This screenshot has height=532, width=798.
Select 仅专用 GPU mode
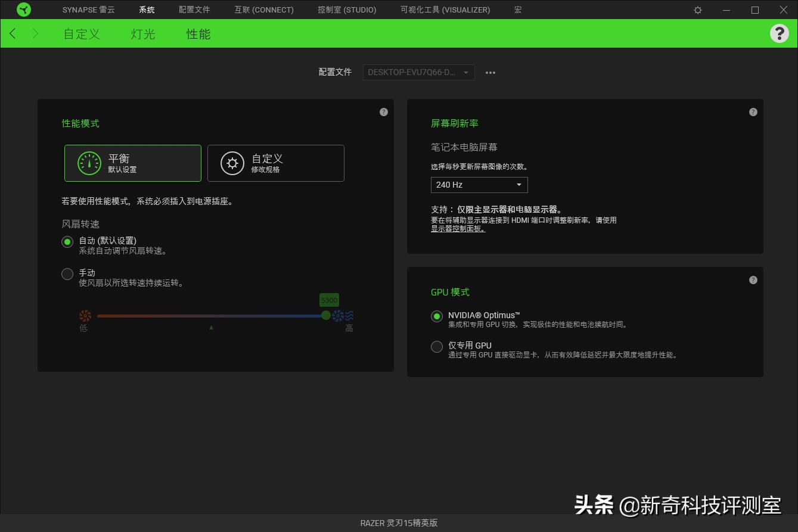point(437,347)
